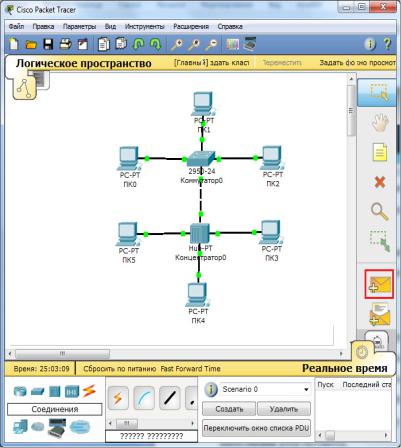
Task: Undo last action with green arrow
Action: coord(138,44)
